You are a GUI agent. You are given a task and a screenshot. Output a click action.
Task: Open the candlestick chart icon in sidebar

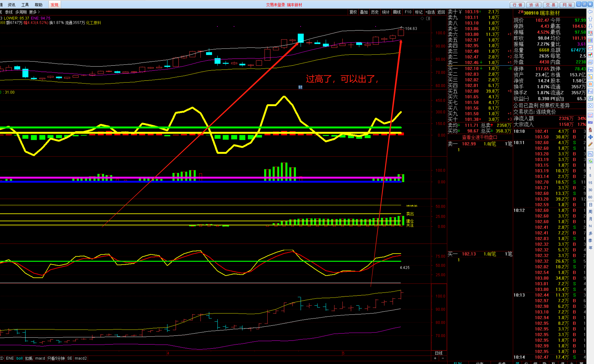[x=590, y=55]
